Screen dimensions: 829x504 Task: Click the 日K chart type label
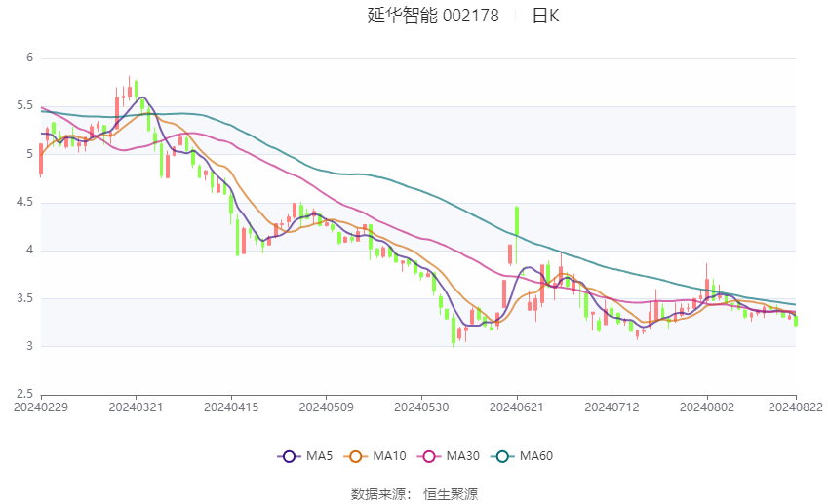(545, 16)
